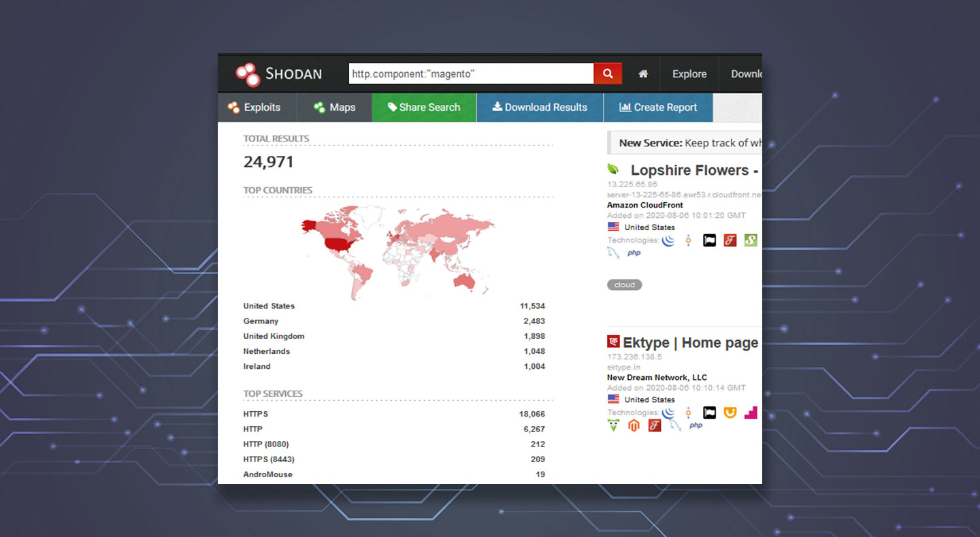The width and height of the screenshot is (980, 537).
Task: Click the server-13-225-65-86 cloudfront hostname
Action: 684,195
